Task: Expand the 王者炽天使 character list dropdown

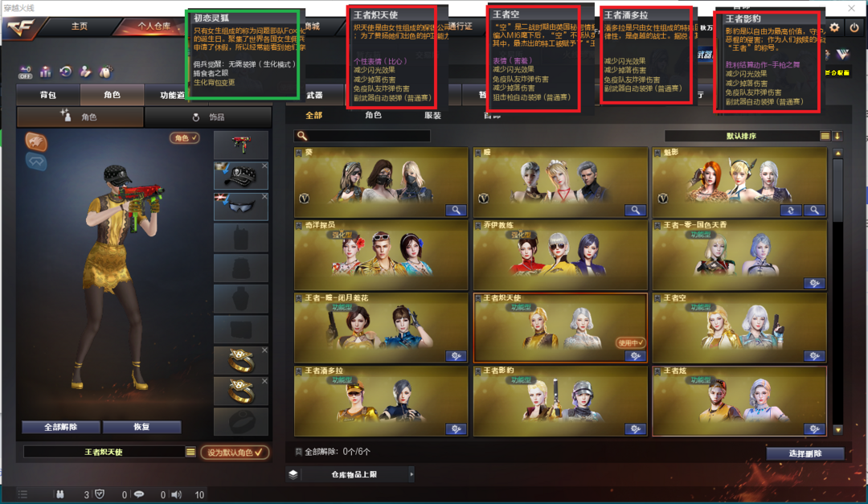Action: (190, 452)
